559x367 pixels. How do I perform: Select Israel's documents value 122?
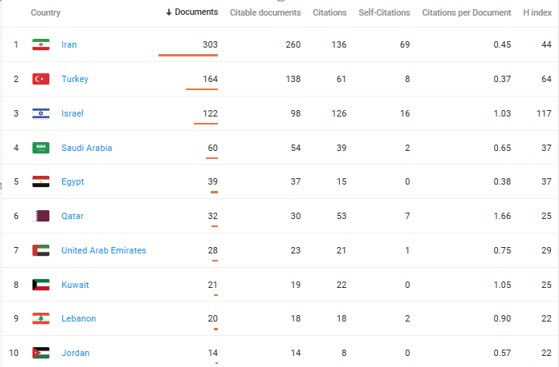210,113
